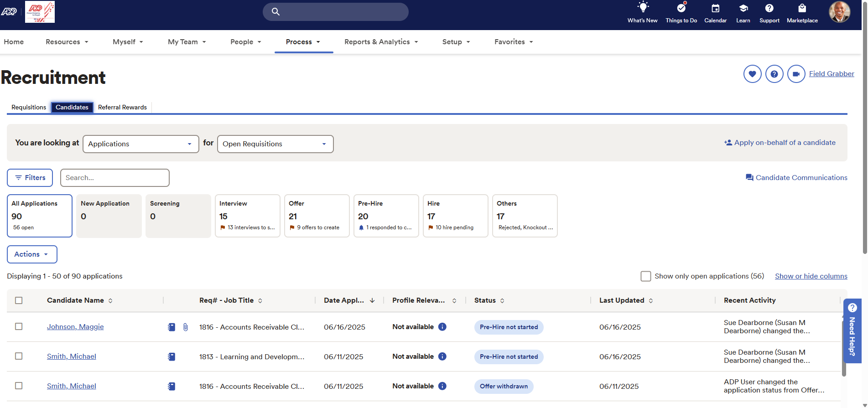Image resolution: width=868 pixels, height=408 pixels.
Task: Go to Home in navigation bar
Action: click(14, 42)
